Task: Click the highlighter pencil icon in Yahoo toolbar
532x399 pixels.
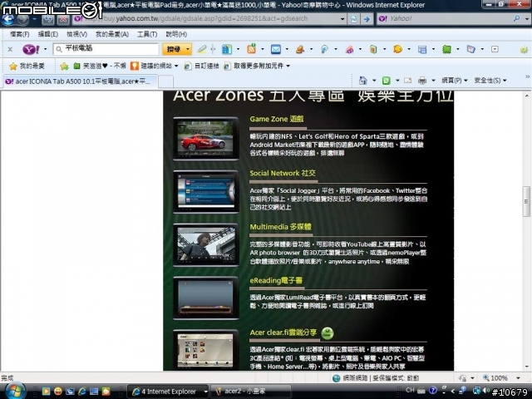Action: coord(202,49)
